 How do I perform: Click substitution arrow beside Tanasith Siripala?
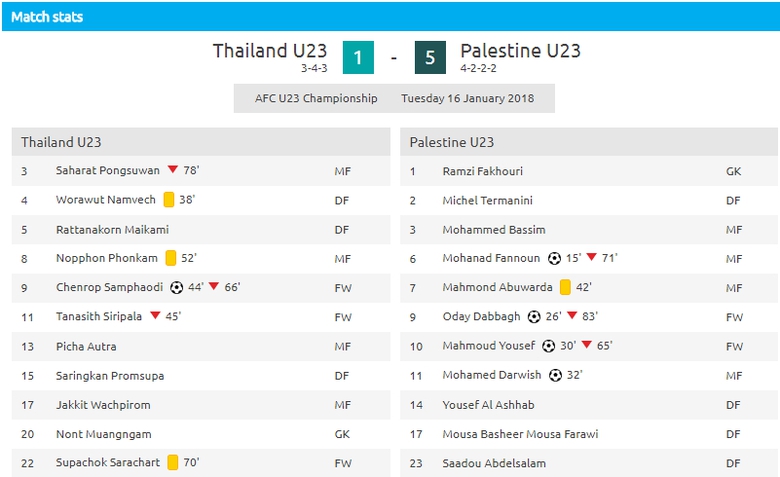tap(155, 316)
